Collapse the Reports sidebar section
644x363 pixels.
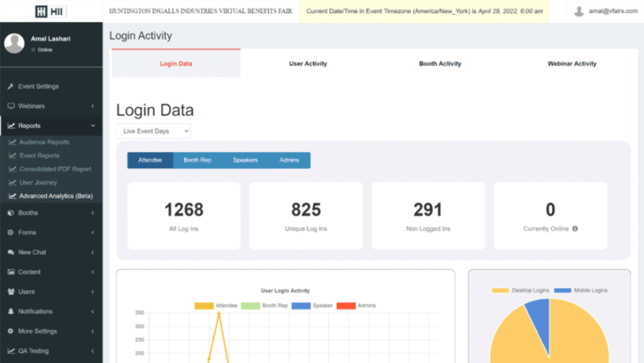(x=50, y=126)
